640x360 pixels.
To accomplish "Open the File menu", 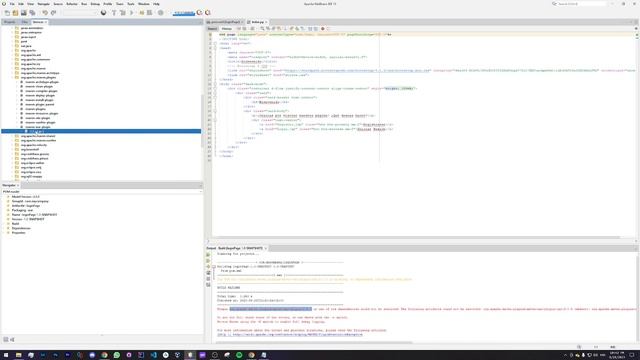I will pyautogui.click(x=12, y=4).
